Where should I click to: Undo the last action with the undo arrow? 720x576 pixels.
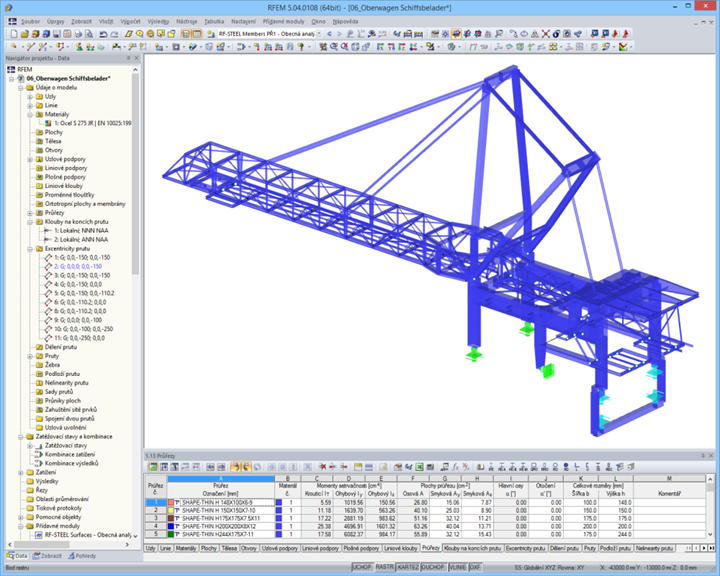(x=103, y=34)
